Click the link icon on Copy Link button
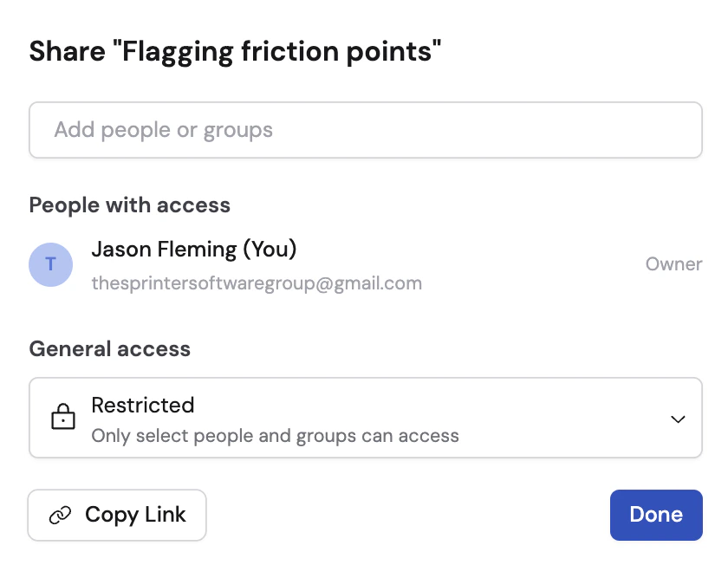Screen dimensions: 728x565 pos(59,515)
